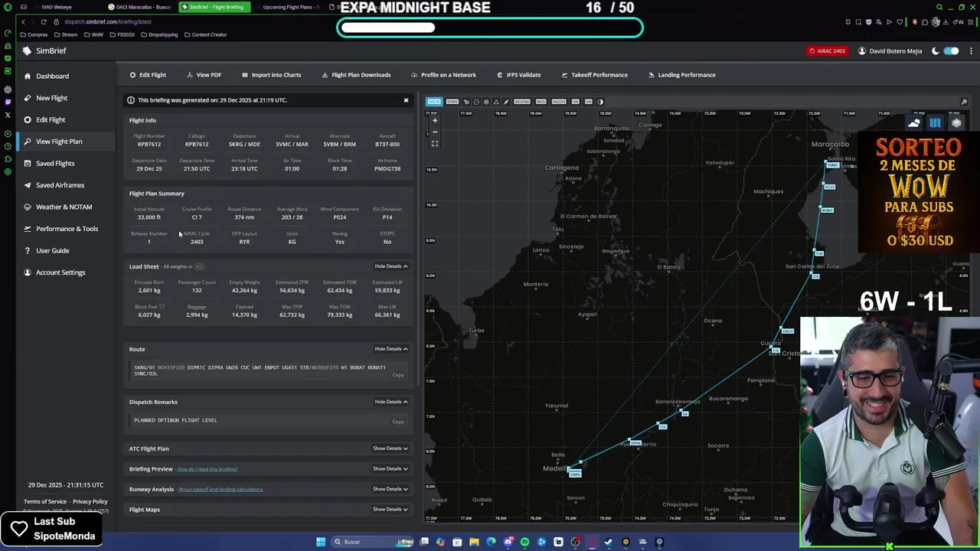This screenshot has width=980, height=551.
Task: Toggle map day/night contrast icon
Action: click(x=600, y=102)
